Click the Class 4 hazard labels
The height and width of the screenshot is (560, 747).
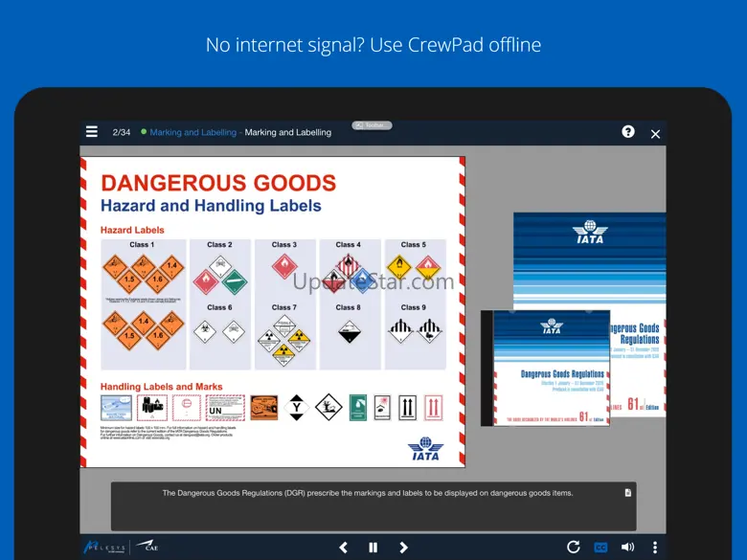(350, 273)
